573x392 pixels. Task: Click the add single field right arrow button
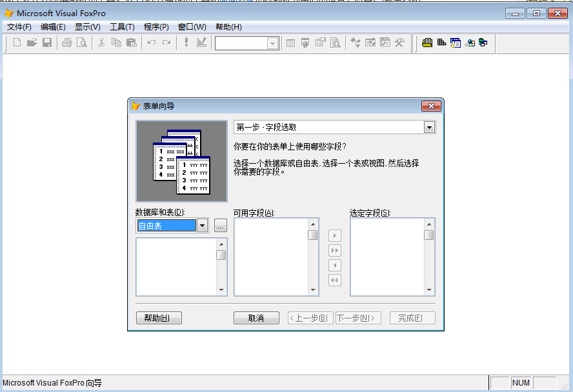coord(335,236)
